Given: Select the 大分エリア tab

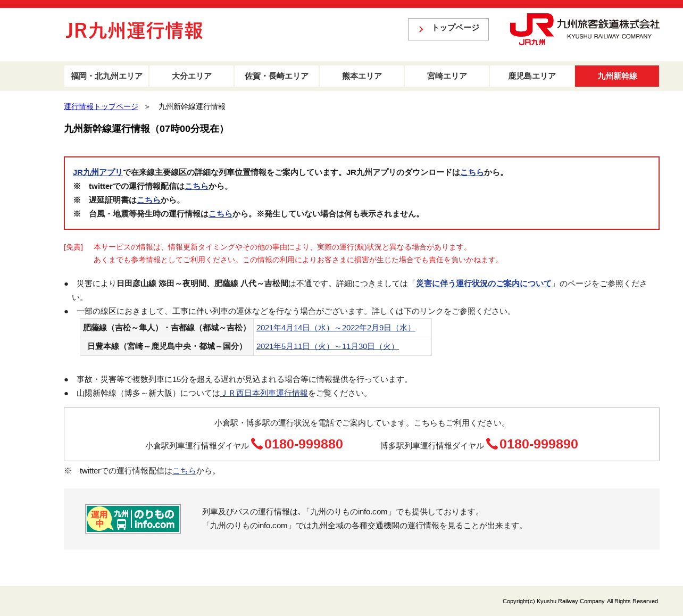Looking at the screenshot, I should tap(191, 76).
